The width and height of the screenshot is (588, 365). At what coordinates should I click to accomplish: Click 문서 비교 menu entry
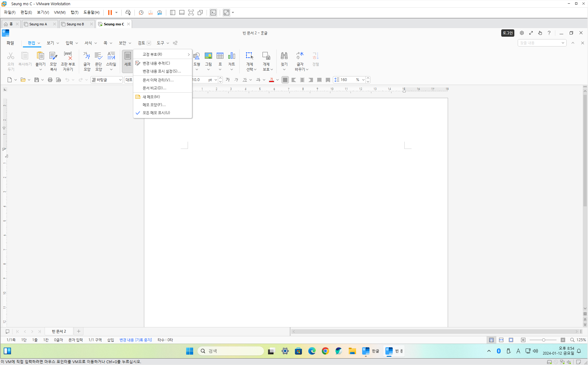click(x=154, y=88)
